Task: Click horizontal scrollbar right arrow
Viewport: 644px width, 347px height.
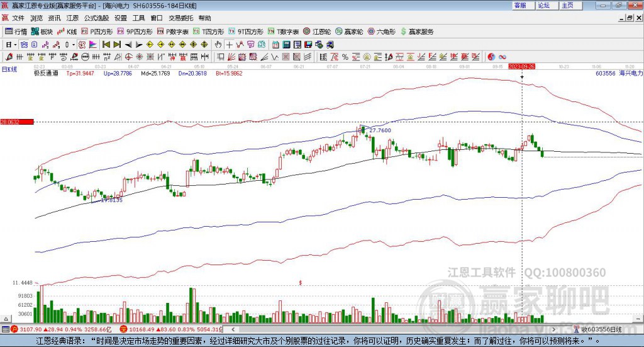Action: 553,329
